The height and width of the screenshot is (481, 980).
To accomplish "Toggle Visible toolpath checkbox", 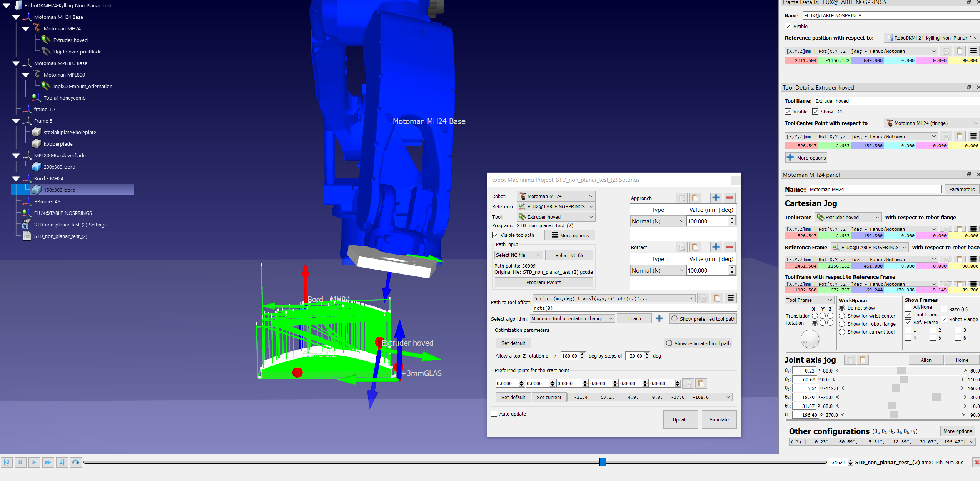I will [x=495, y=235].
